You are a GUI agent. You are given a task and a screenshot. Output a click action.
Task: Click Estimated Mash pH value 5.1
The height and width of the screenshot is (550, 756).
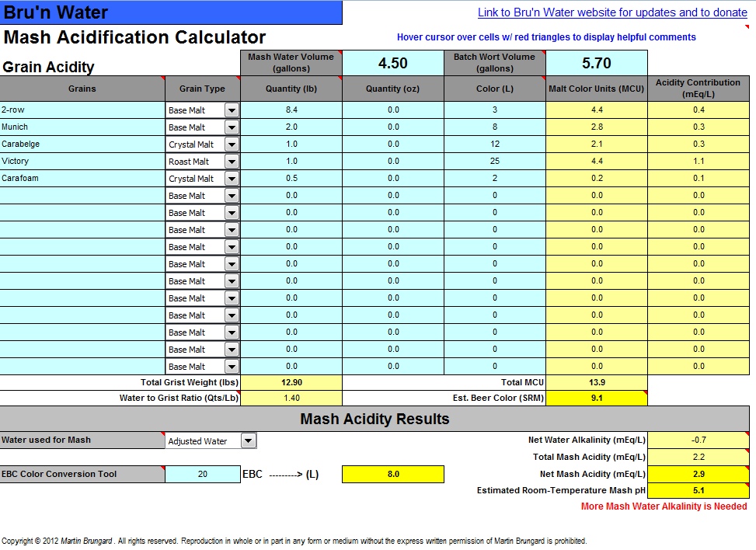coord(699,491)
